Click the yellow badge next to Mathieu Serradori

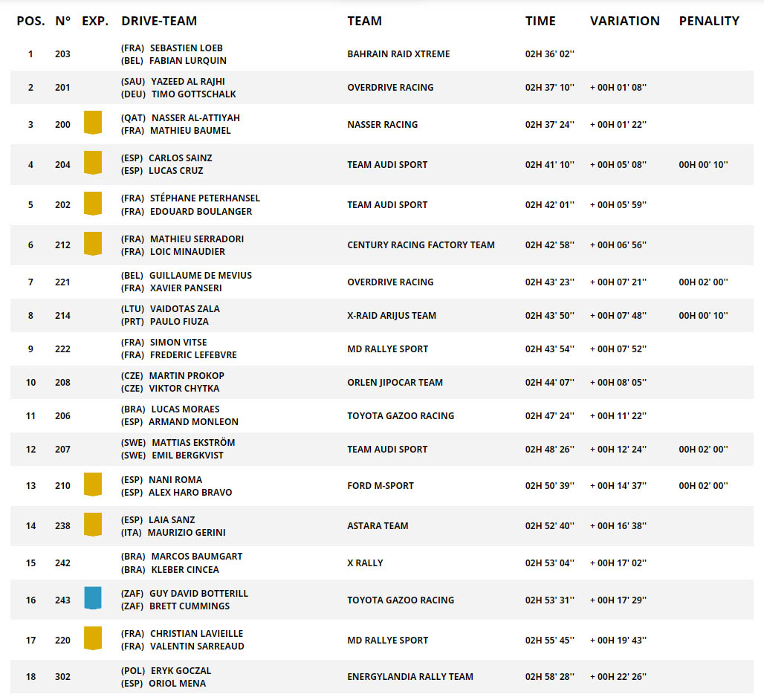click(x=92, y=244)
